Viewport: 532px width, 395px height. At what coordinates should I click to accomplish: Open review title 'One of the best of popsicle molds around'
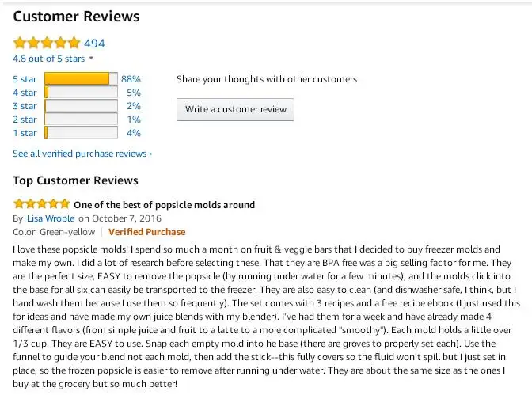(x=164, y=204)
